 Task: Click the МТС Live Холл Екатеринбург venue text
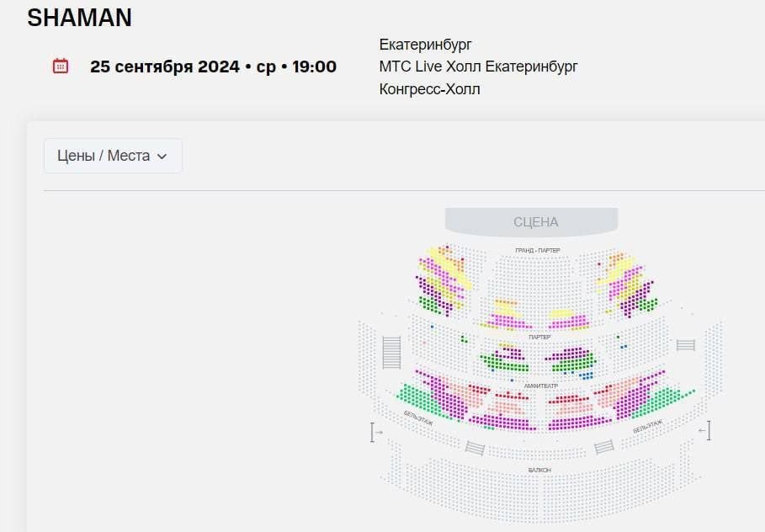(x=478, y=66)
